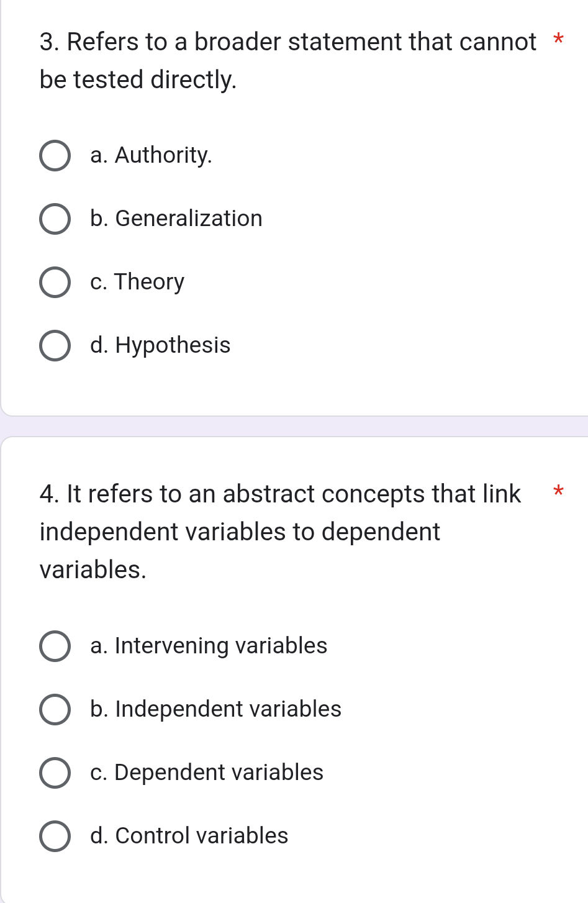Click the label c. Theory
The width and height of the screenshot is (588, 903).
(x=137, y=283)
